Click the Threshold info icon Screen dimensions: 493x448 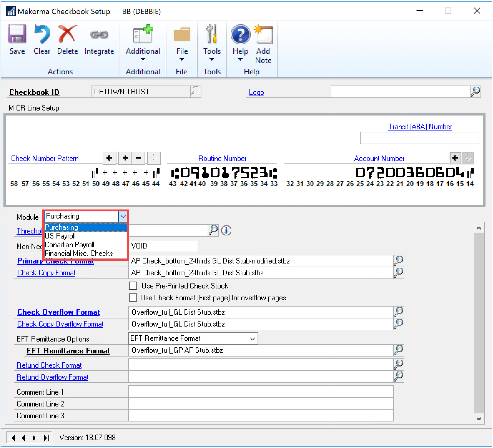[226, 230]
